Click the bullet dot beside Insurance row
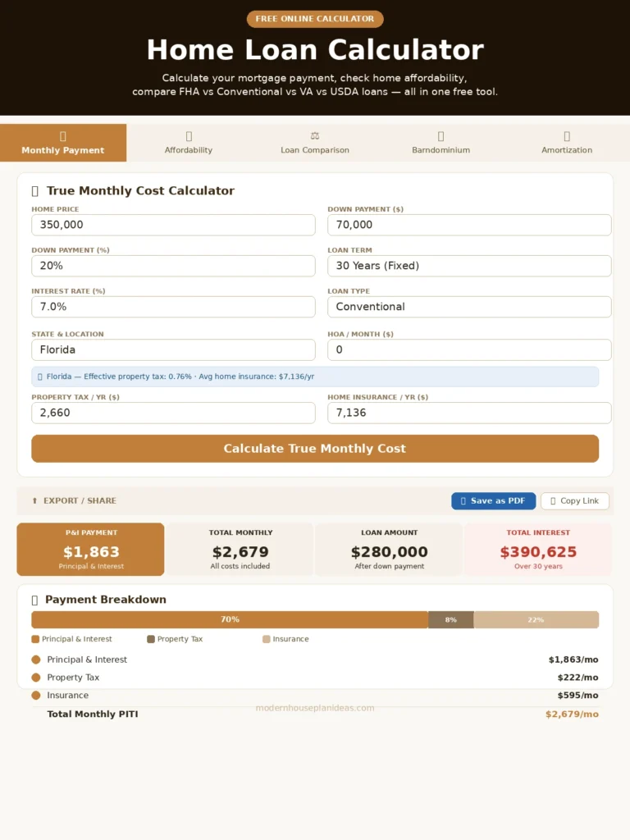The height and width of the screenshot is (840, 630). point(36,696)
